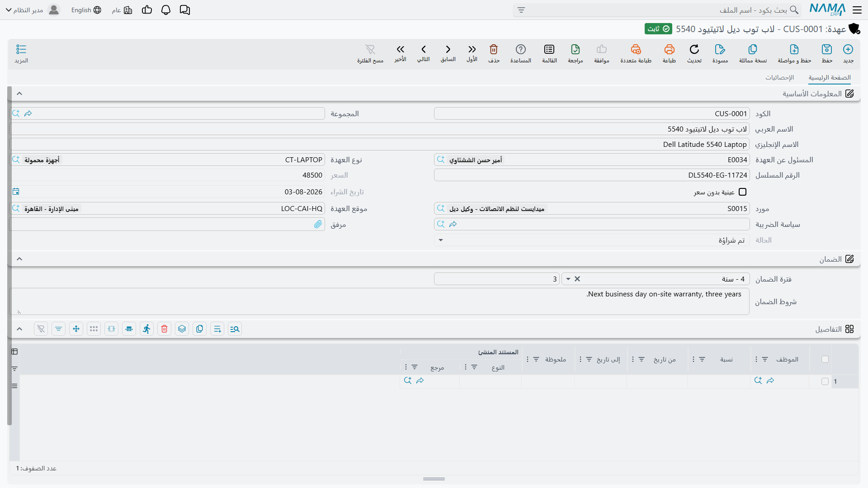This screenshot has height=488, width=868.
Task: Create a new record with جديد
Action: point(848,53)
